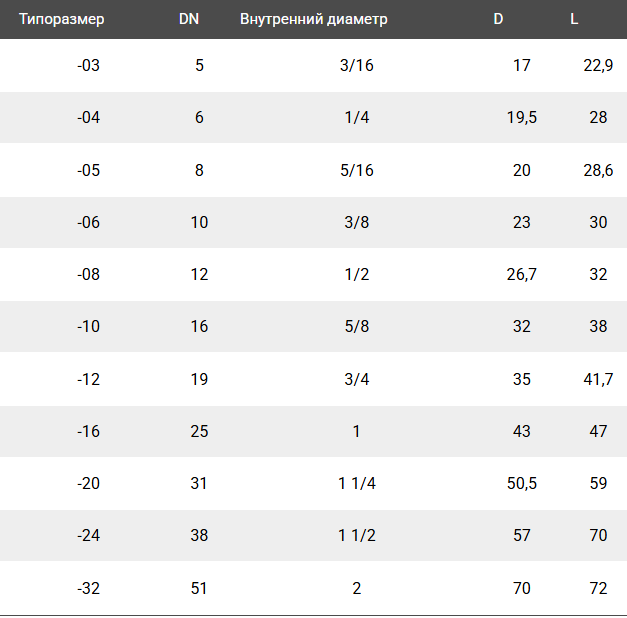Select the 41,7 length cell

point(598,379)
